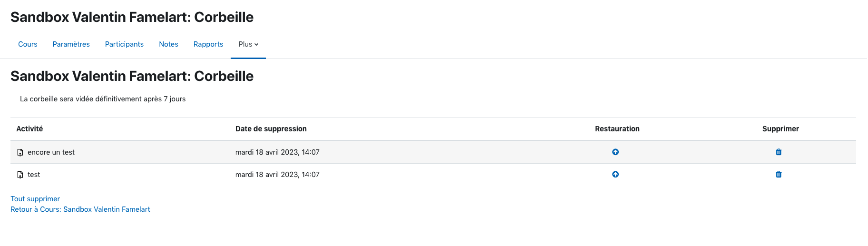The height and width of the screenshot is (246, 868).
Task: Click file icon beside 'encore un test'
Action: click(20, 153)
